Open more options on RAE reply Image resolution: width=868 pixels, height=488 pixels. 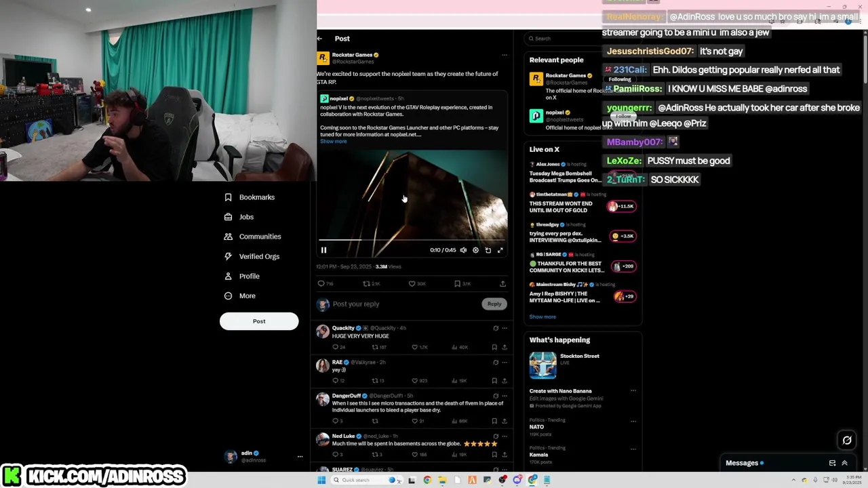click(x=504, y=362)
